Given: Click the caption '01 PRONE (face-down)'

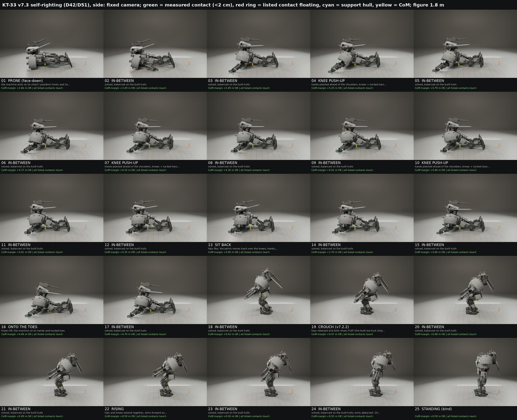Looking at the screenshot, I should point(22,81).
